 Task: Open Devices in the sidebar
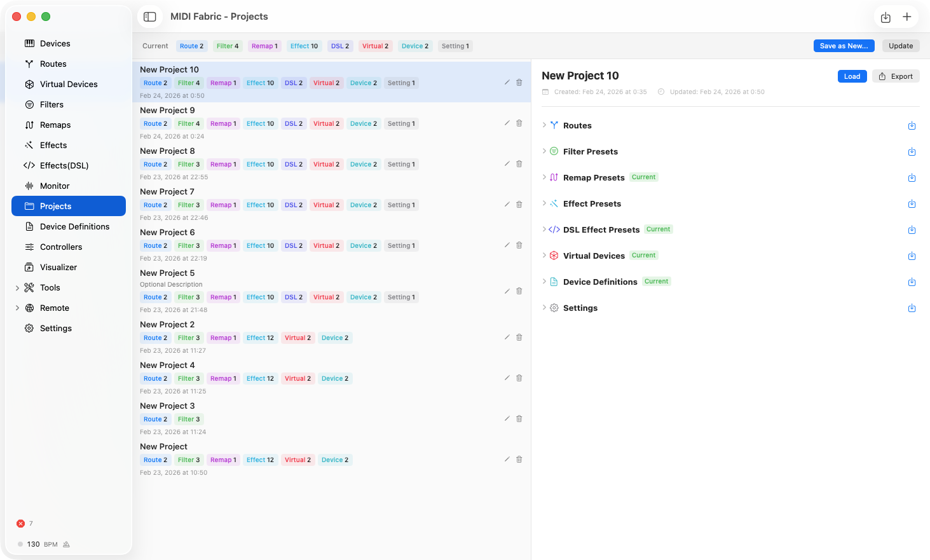click(x=69, y=43)
